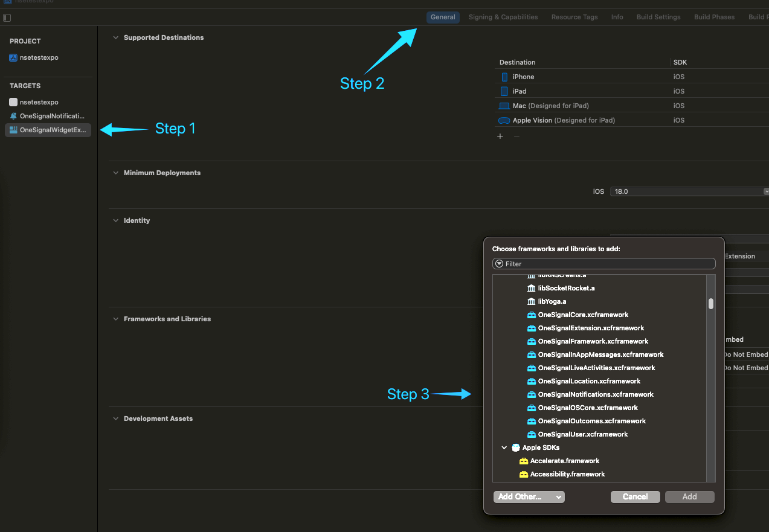Select libSocketRocket.a library
The image size is (769, 532).
pyautogui.click(x=566, y=288)
